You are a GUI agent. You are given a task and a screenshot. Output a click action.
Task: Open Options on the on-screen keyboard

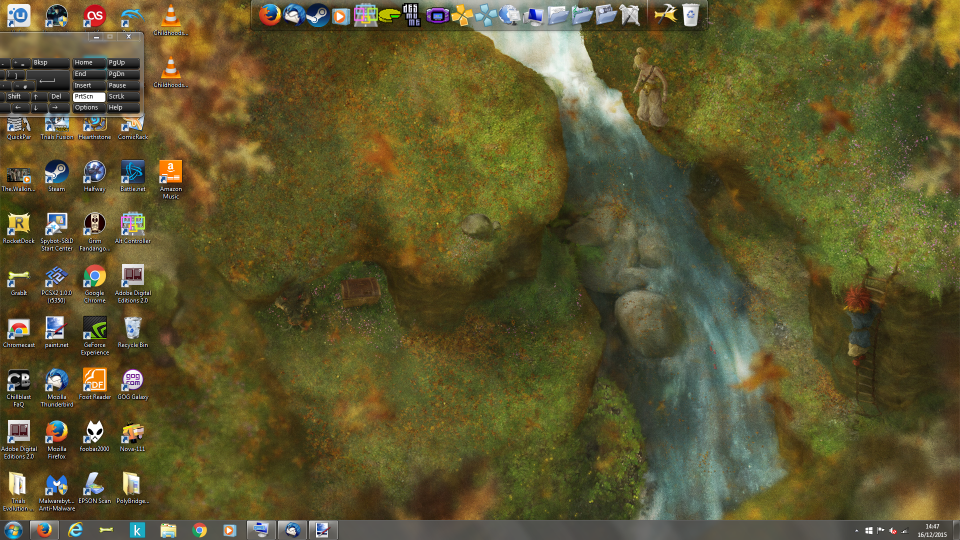89,108
